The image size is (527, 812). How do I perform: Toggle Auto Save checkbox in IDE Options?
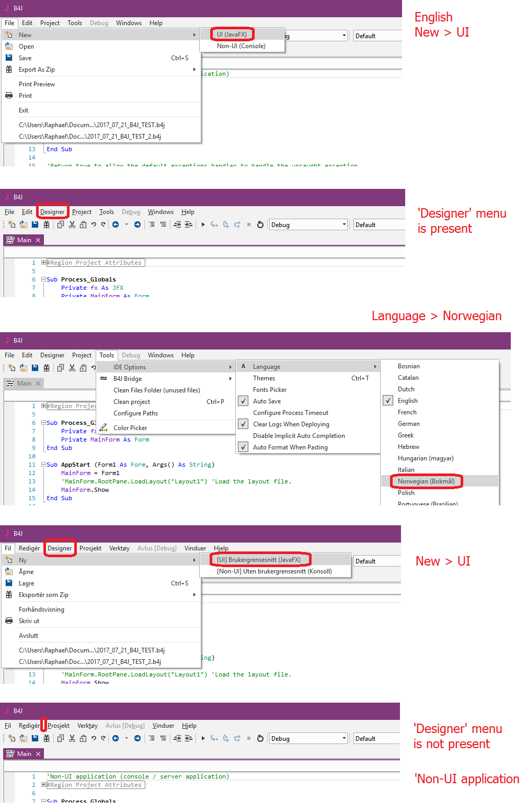[x=243, y=401]
